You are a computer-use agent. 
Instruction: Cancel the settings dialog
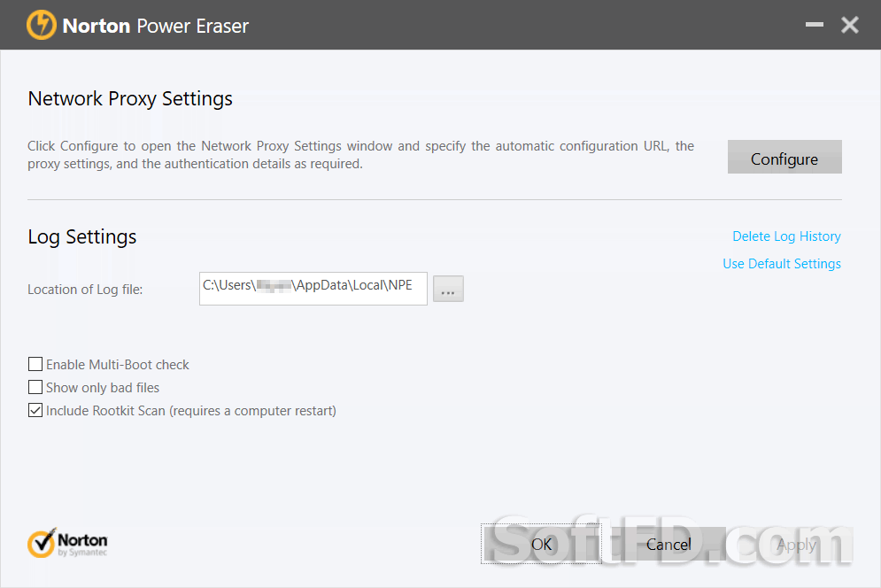pyautogui.click(x=668, y=544)
